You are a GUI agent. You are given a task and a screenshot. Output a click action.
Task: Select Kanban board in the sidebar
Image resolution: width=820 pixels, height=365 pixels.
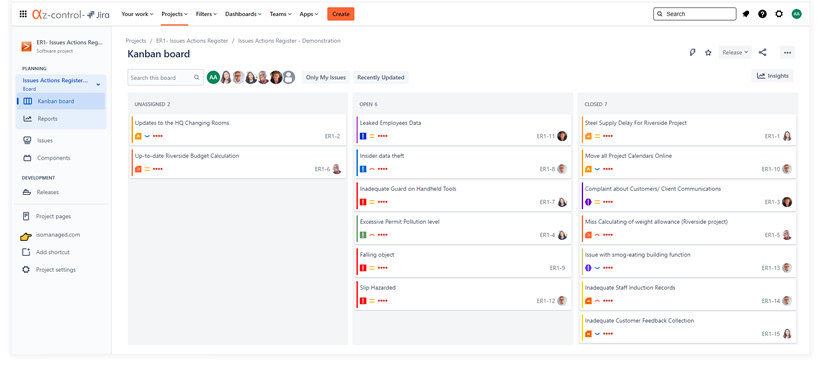(61, 101)
